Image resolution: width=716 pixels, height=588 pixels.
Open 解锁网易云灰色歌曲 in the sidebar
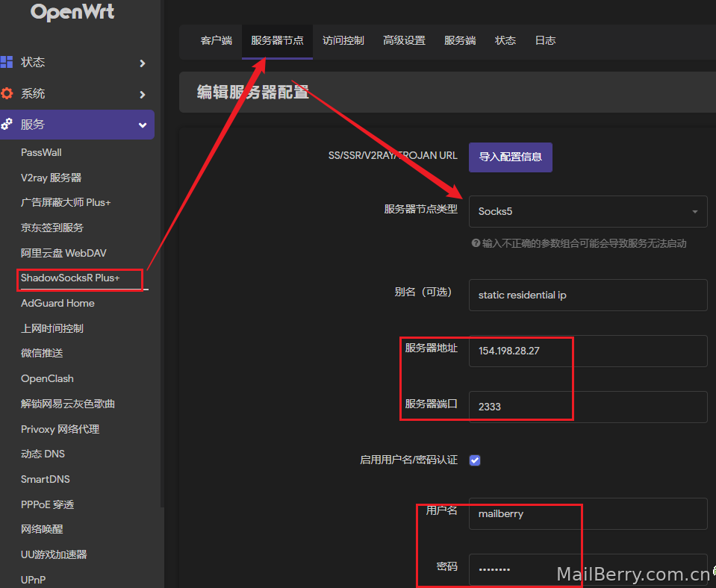coord(68,404)
